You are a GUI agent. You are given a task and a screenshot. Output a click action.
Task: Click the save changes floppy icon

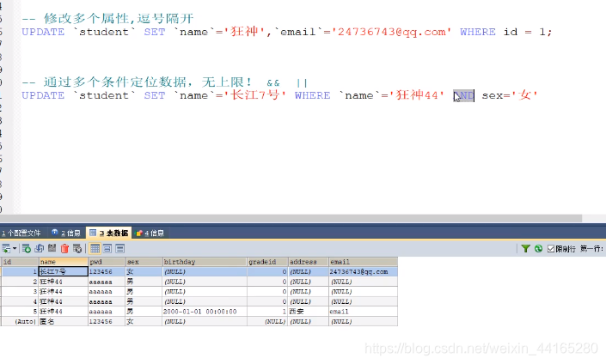(52, 249)
